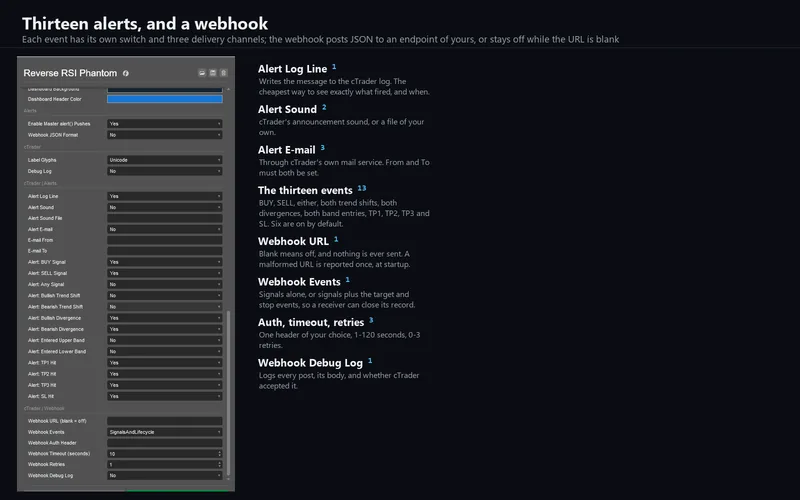Open the Enable Master alert() Pushes dropdown
The width and height of the screenshot is (800, 500).
[165, 123]
